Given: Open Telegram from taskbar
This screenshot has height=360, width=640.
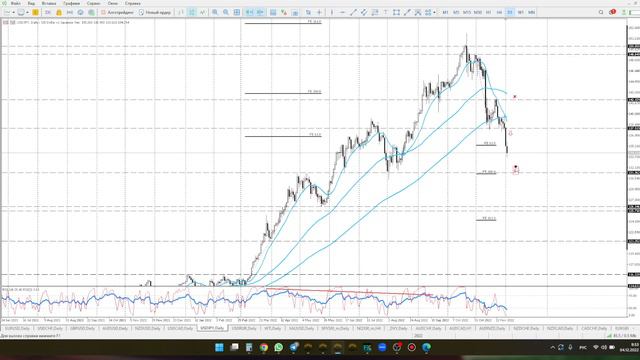Looking at the screenshot, I should pyautogui.click(x=293, y=347).
